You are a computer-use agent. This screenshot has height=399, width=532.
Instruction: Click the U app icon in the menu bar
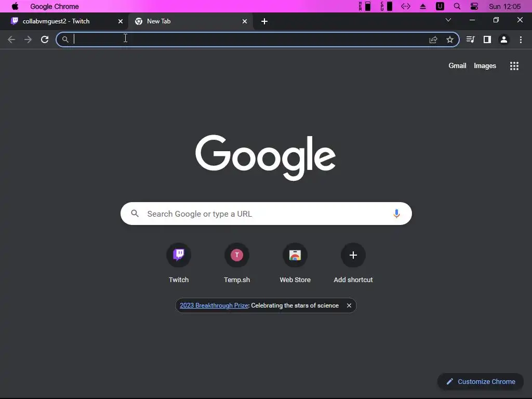pos(440,6)
